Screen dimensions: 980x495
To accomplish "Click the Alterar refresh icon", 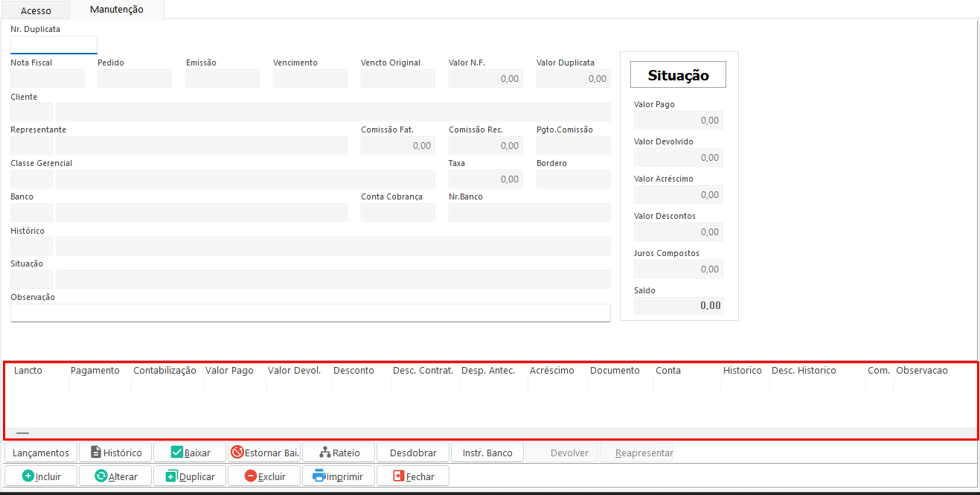I will [101, 476].
